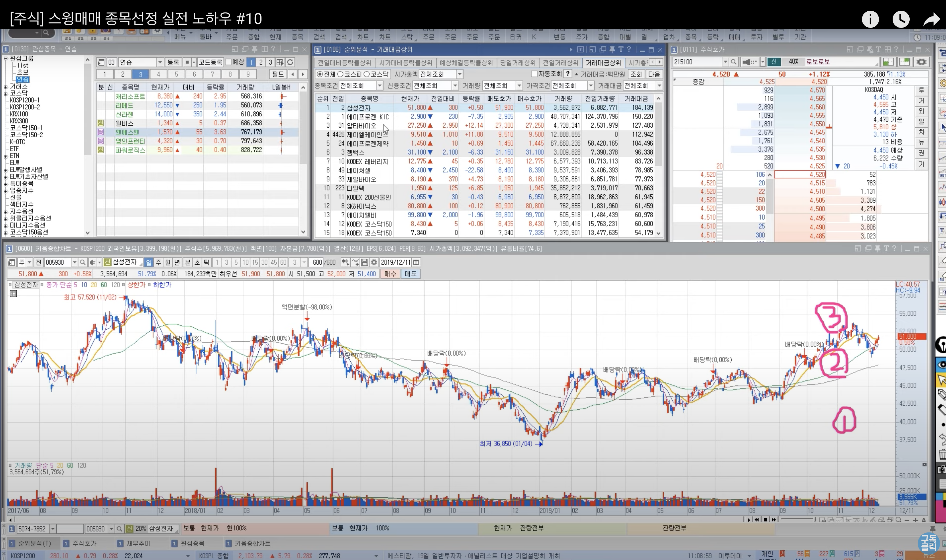Enable the 자동조회 checkbox

tap(534, 74)
